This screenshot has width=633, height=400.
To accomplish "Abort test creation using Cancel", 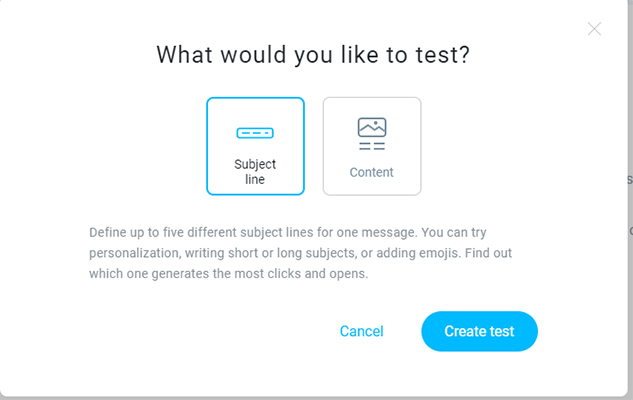I will (361, 331).
